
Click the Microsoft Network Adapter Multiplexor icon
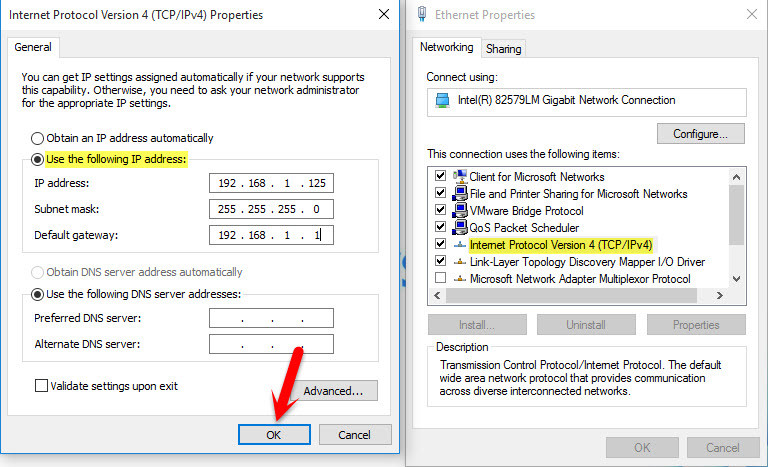click(460, 279)
